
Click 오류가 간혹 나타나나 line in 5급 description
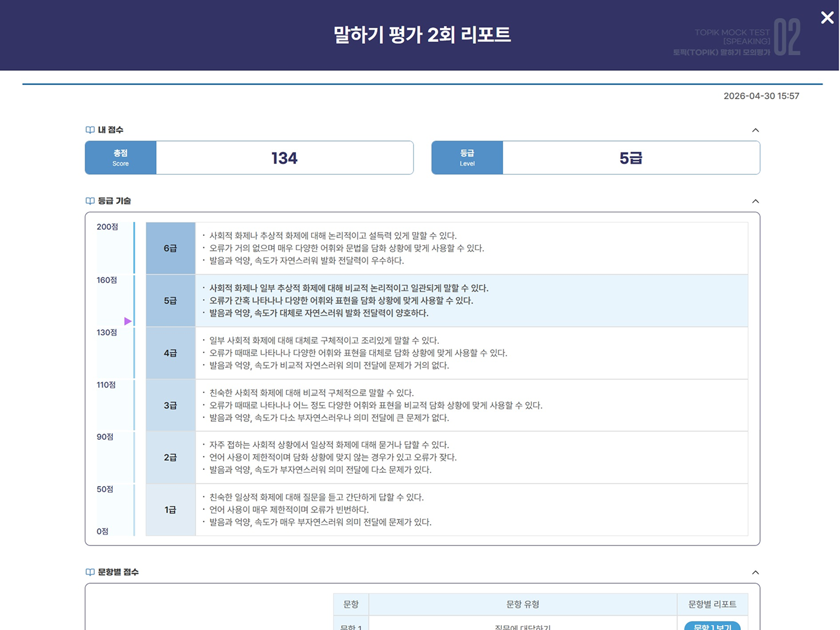point(341,301)
